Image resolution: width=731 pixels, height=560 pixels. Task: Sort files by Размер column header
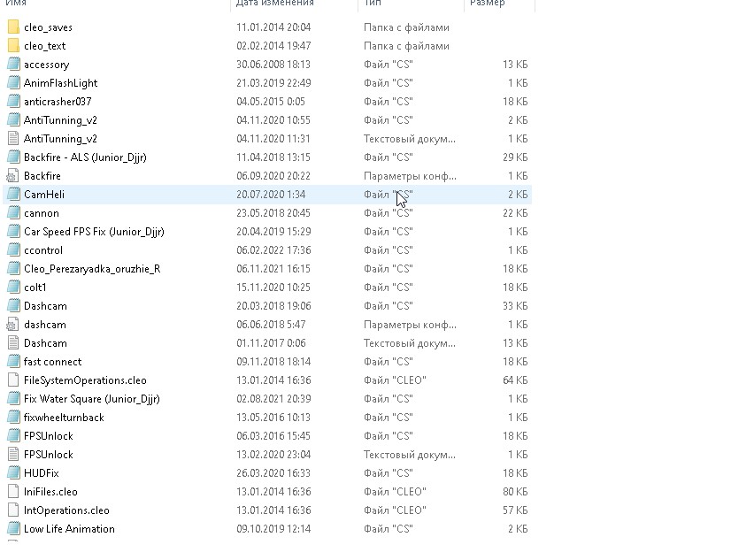[487, 4]
